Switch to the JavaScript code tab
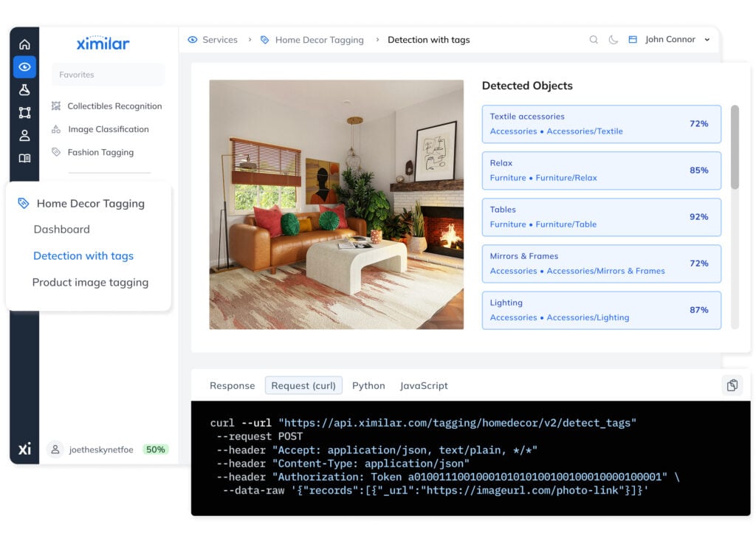The image size is (756, 541). pos(423,385)
